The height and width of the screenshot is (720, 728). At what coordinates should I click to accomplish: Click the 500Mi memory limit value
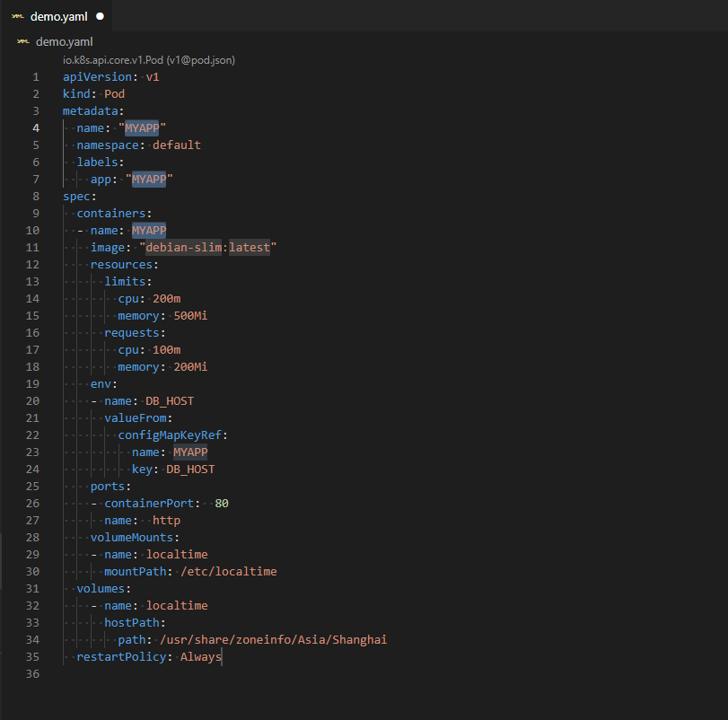(190, 315)
